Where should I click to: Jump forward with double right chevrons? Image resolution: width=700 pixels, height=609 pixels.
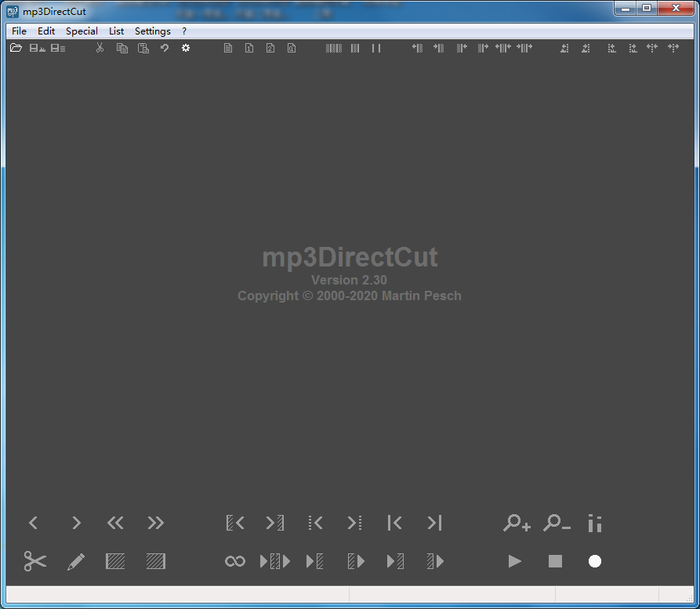(x=155, y=523)
